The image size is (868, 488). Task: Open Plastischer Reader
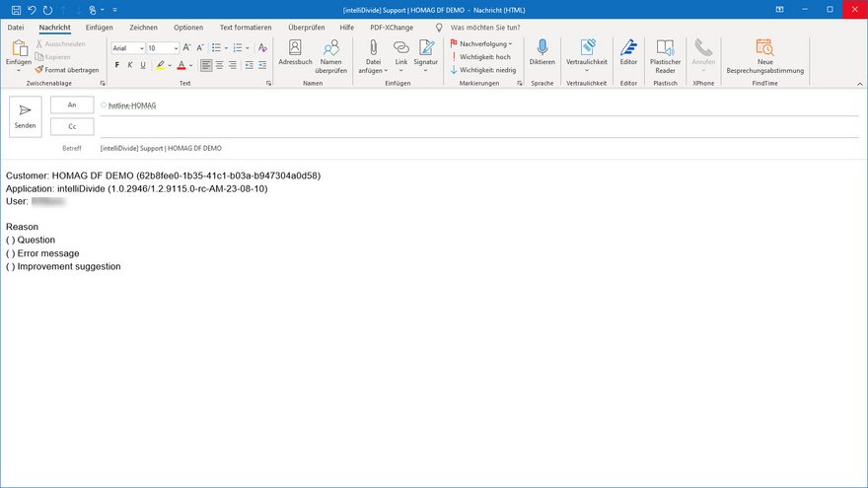click(666, 56)
